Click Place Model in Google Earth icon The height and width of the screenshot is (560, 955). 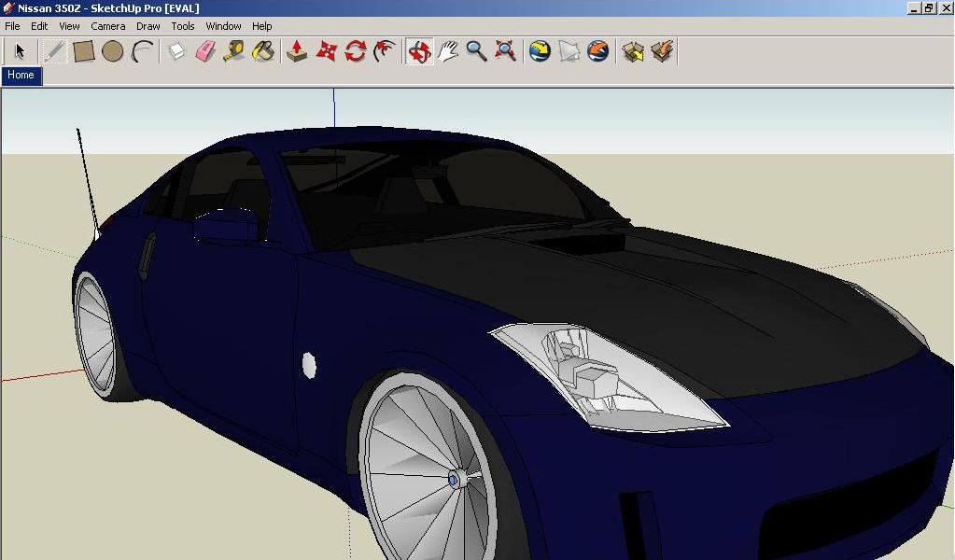(598, 51)
